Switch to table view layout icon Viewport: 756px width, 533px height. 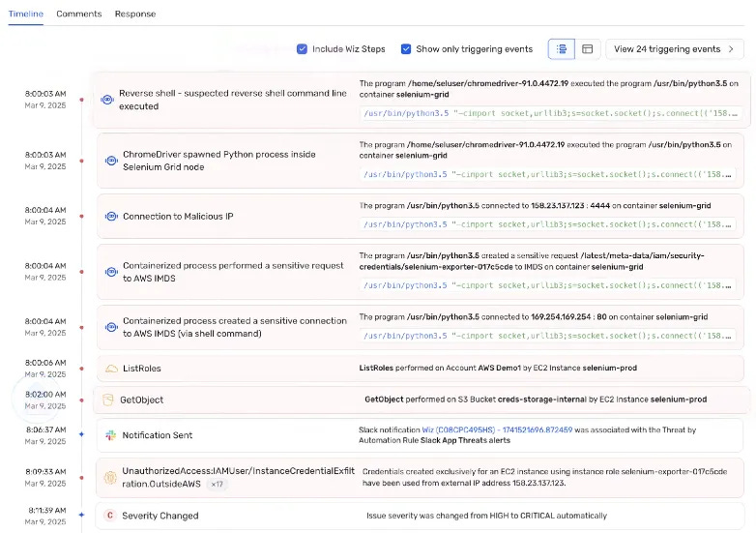587,49
